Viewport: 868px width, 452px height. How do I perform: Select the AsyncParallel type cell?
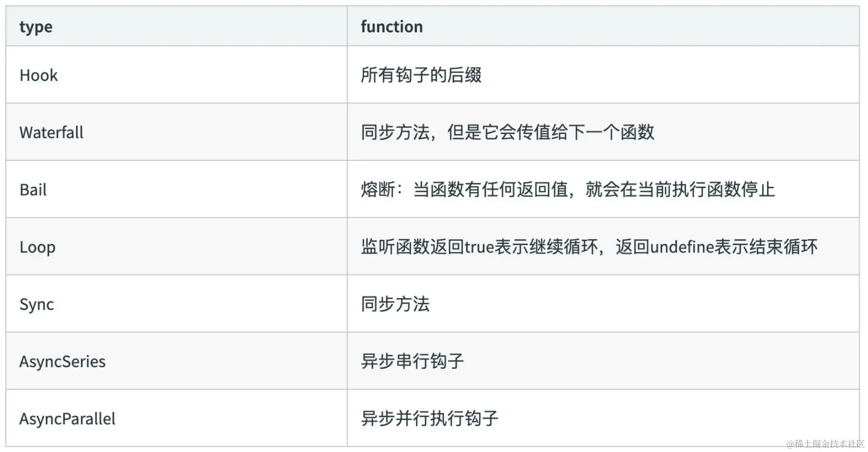point(177,418)
